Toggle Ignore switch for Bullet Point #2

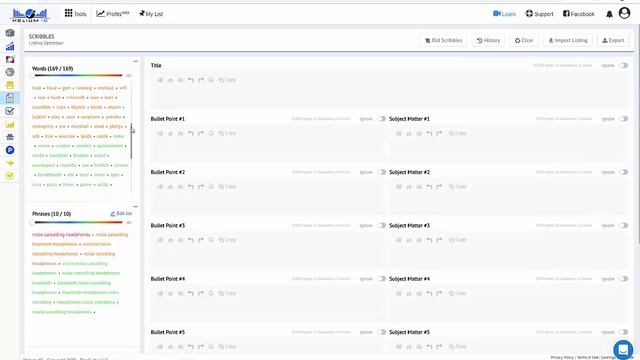coord(381,172)
